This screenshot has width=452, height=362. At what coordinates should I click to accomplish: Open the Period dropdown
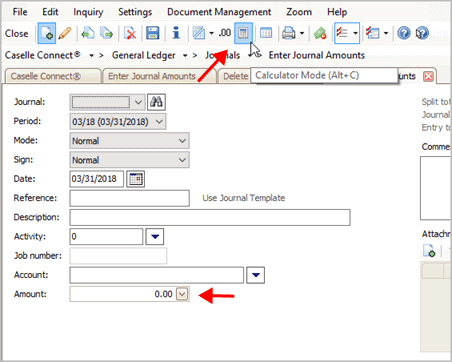[x=159, y=121]
